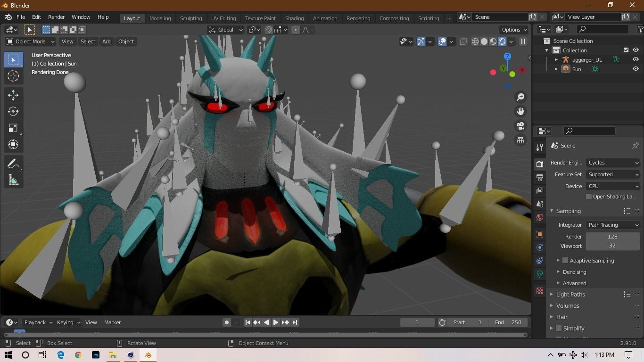Expand the Volumes panel
This screenshot has height=362, width=644.
(x=568, y=305)
